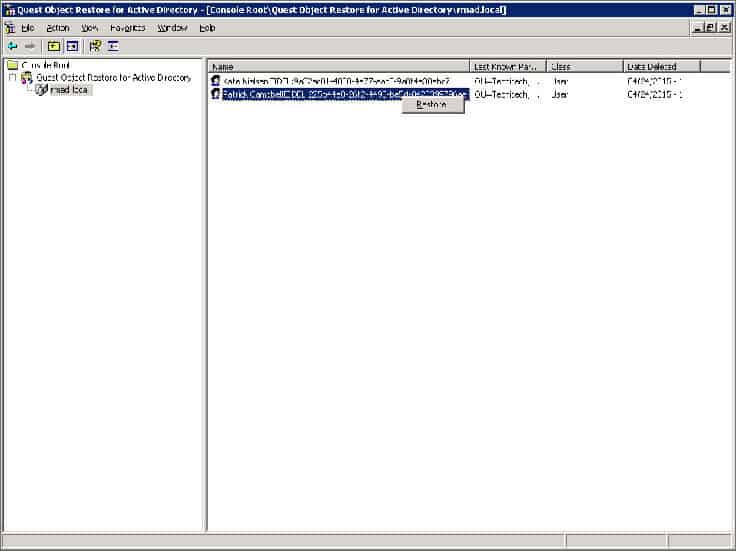The width and height of the screenshot is (736, 551).
Task: Click the deletion date in Kate Nielsen's row
Action: [x=655, y=81]
